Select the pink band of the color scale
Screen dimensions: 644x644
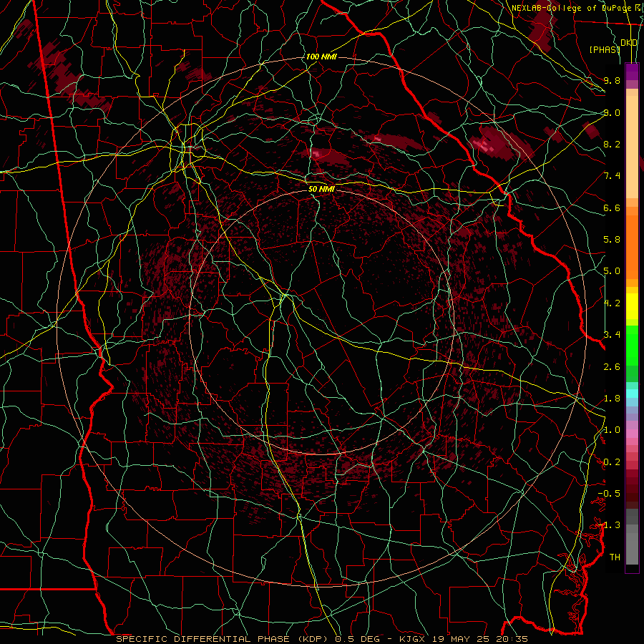point(632,434)
